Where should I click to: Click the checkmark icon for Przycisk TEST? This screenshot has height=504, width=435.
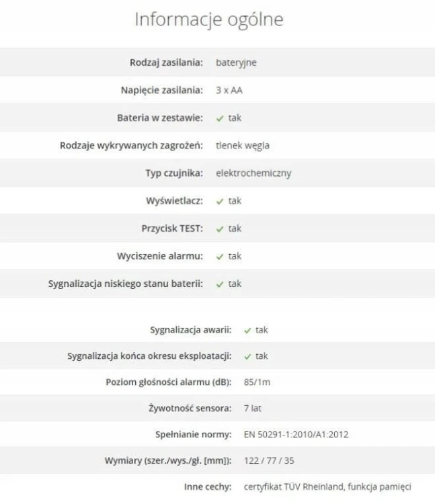coord(220,229)
